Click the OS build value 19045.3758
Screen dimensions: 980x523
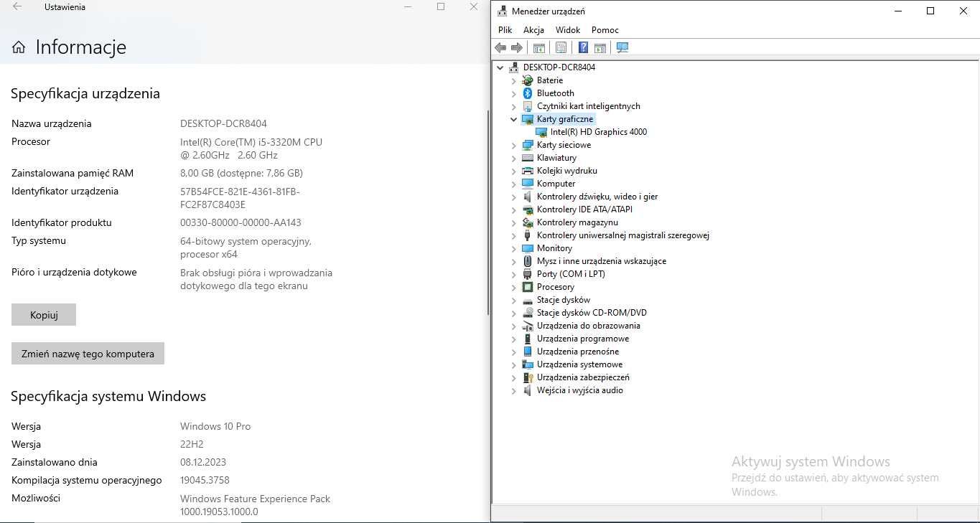coord(205,480)
